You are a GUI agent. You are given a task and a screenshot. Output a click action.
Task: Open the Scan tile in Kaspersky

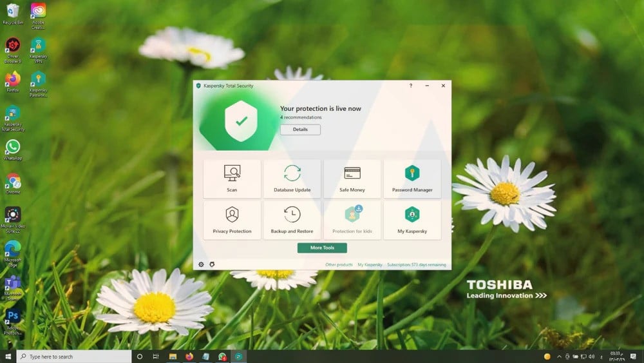point(232,179)
